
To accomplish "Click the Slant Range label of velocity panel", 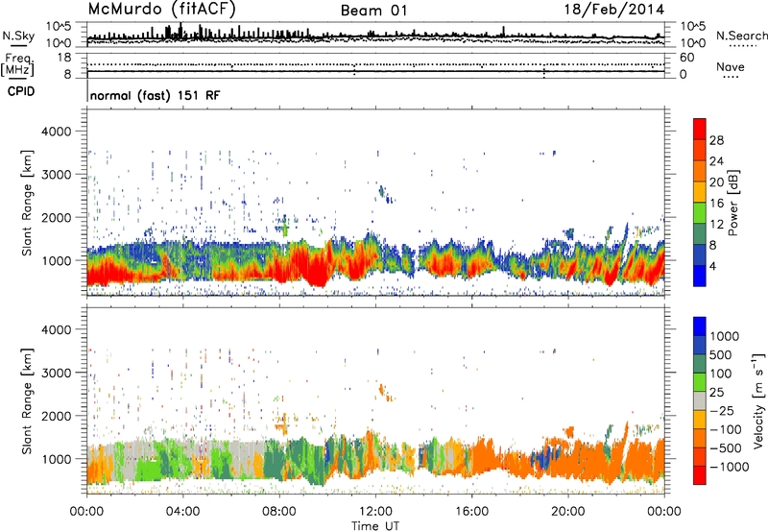I will tap(27, 400).
